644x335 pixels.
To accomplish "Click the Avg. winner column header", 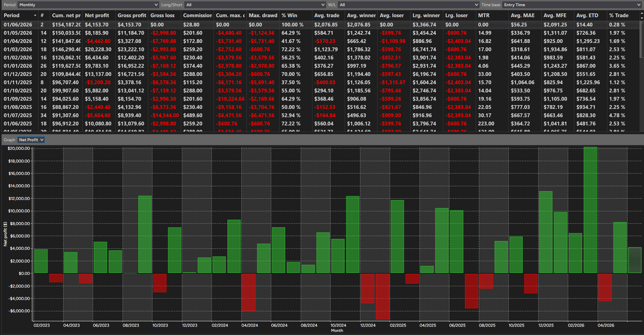I will point(361,16).
